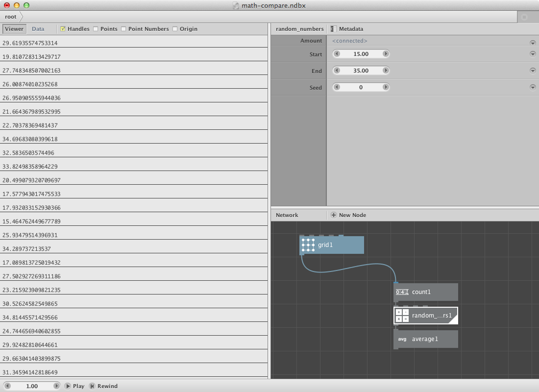Click the root breadcrumb

10,17
